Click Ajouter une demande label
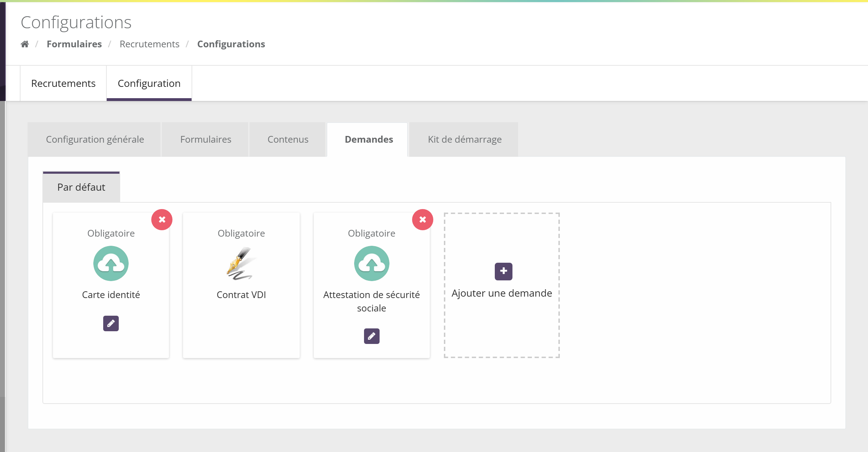Image resolution: width=868 pixels, height=452 pixels. (x=502, y=293)
